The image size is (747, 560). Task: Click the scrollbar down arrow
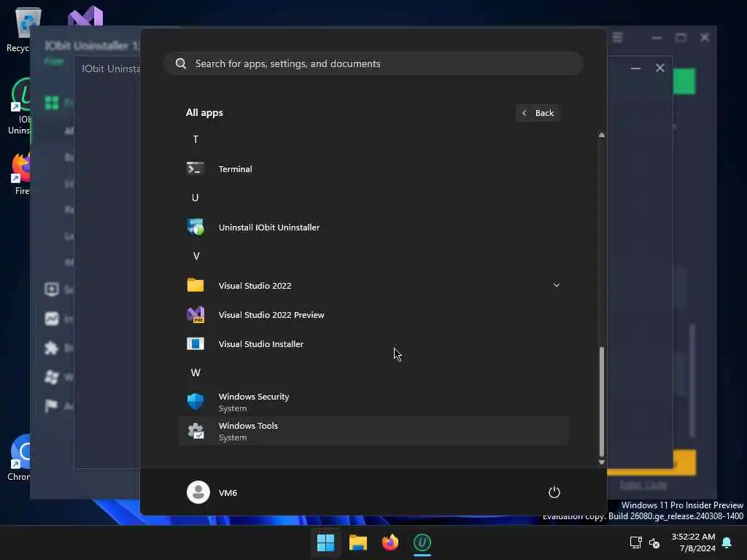(x=601, y=462)
